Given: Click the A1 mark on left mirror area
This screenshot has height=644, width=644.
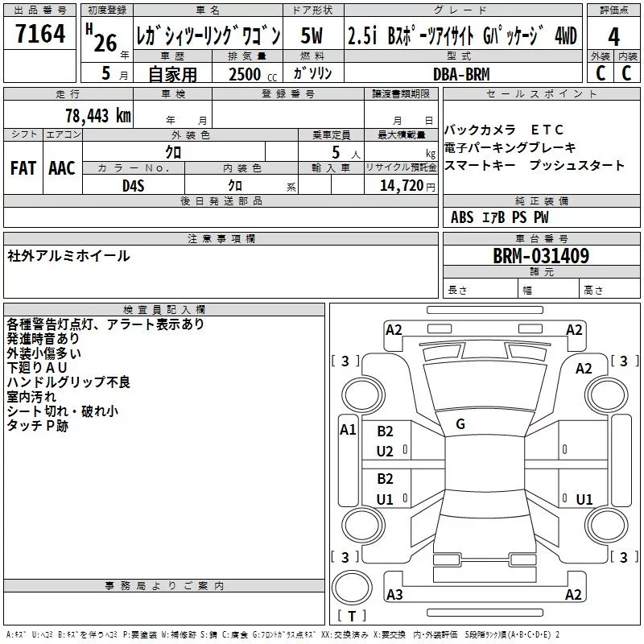Looking at the screenshot, I should coord(348,430).
